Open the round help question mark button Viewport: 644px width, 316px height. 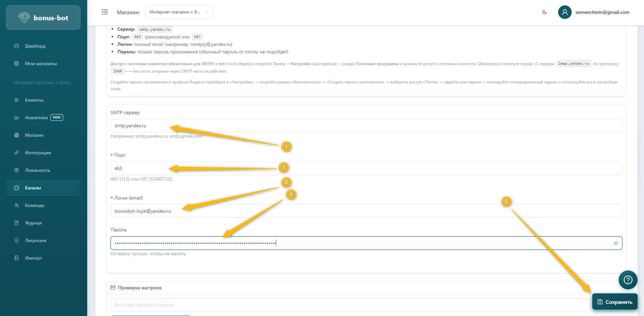(628, 280)
